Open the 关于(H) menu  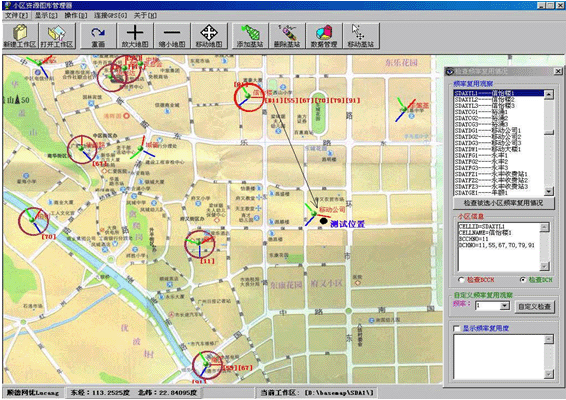point(145,16)
